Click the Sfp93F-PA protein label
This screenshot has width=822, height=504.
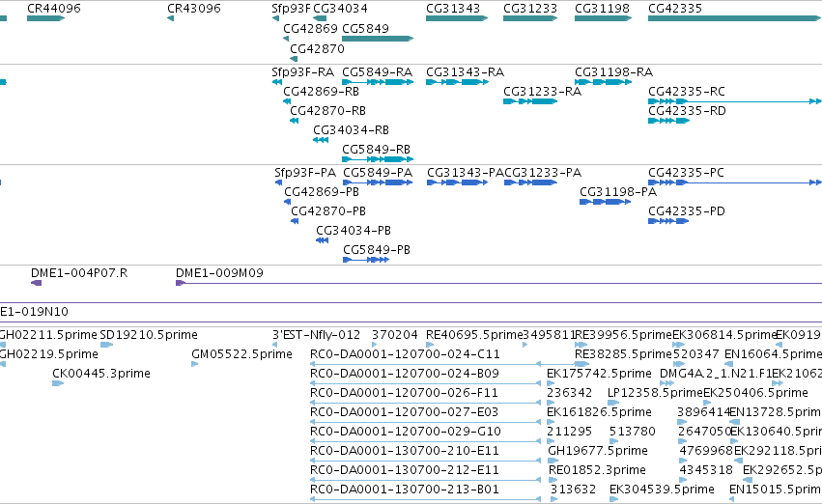coord(305,173)
